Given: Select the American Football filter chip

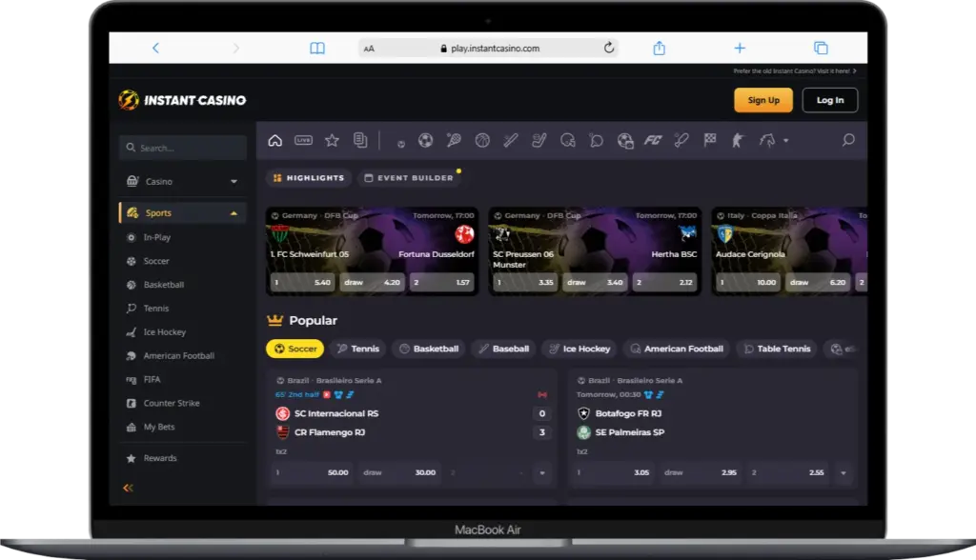Looking at the screenshot, I should tap(677, 349).
